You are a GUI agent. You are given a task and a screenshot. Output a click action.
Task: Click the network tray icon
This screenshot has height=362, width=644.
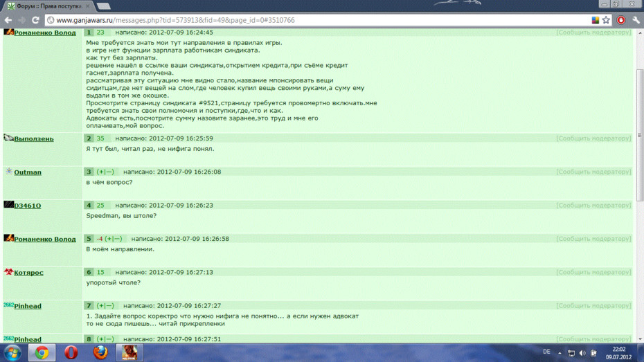[571, 353]
